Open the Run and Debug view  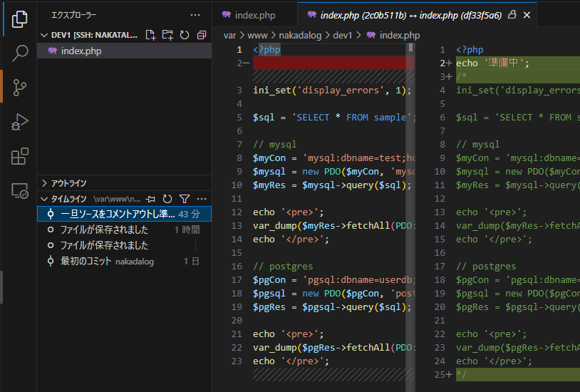21,122
